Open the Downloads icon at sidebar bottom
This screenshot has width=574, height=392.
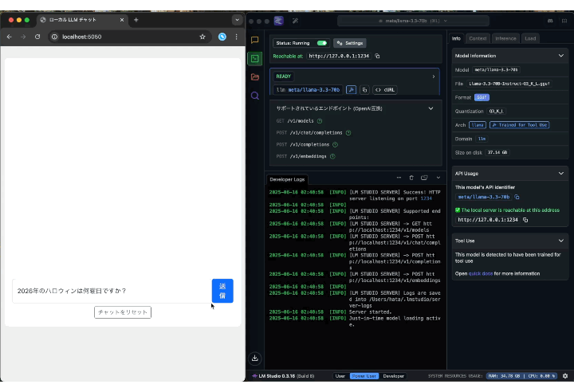(255, 358)
